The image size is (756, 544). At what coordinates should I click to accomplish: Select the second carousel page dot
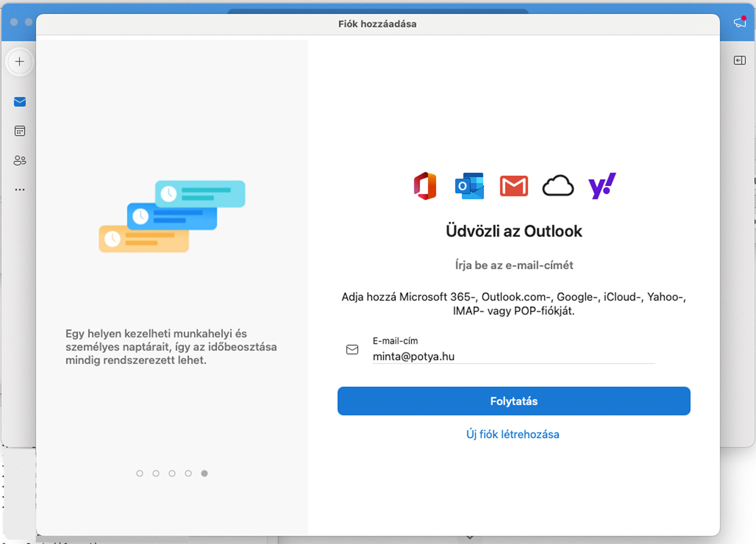click(156, 474)
